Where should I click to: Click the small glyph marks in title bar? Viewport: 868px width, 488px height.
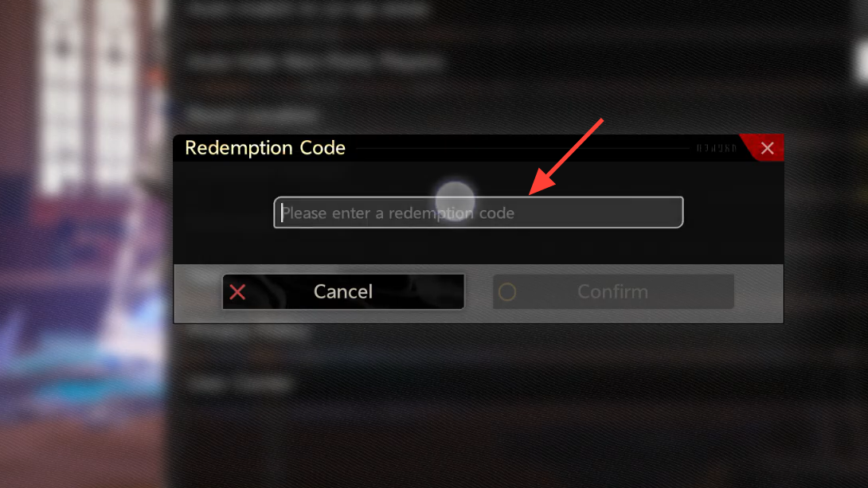[x=717, y=148]
